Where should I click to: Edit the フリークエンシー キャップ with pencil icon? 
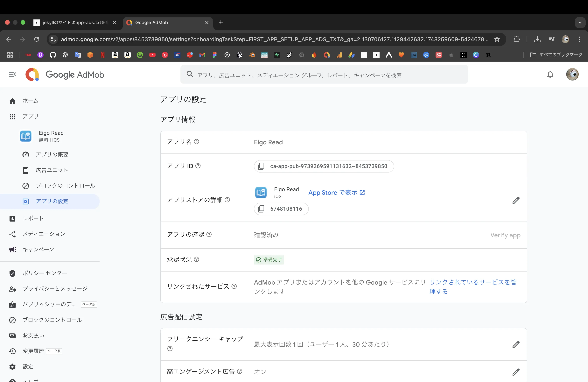[516, 344]
